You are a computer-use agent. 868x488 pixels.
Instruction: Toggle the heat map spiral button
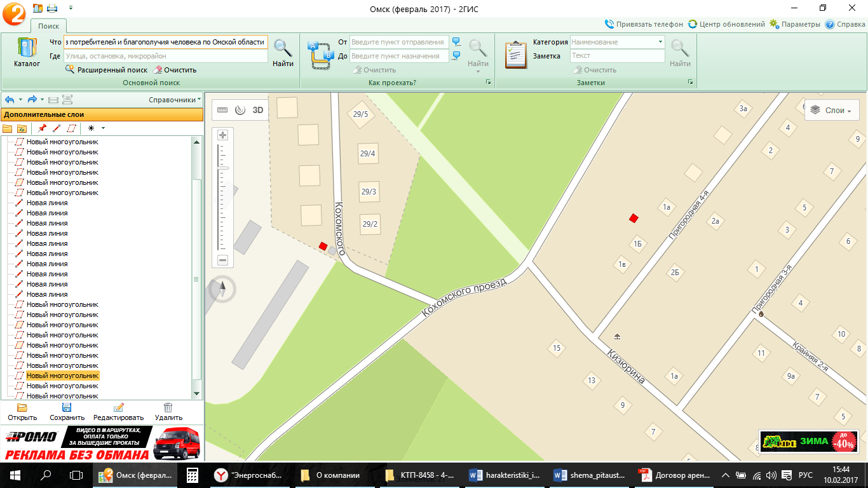(240, 109)
